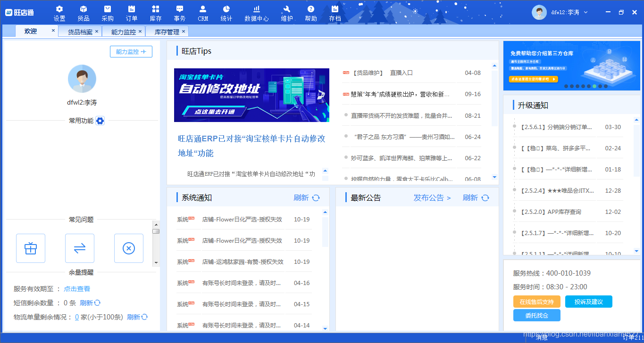Image resolution: width=644 pixels, height=343 pixels.
Task: Open the 维护 maintenance wrench icon
Action: tap(287, 14)
